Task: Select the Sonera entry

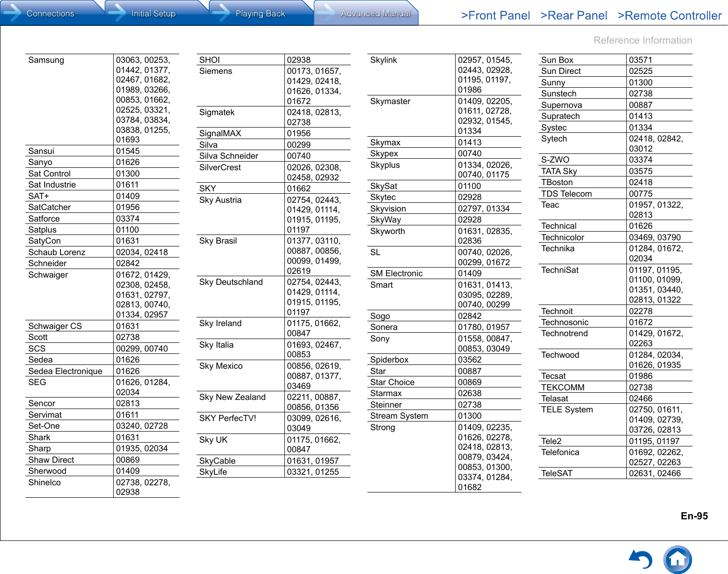Action: [x=384, y=327]
